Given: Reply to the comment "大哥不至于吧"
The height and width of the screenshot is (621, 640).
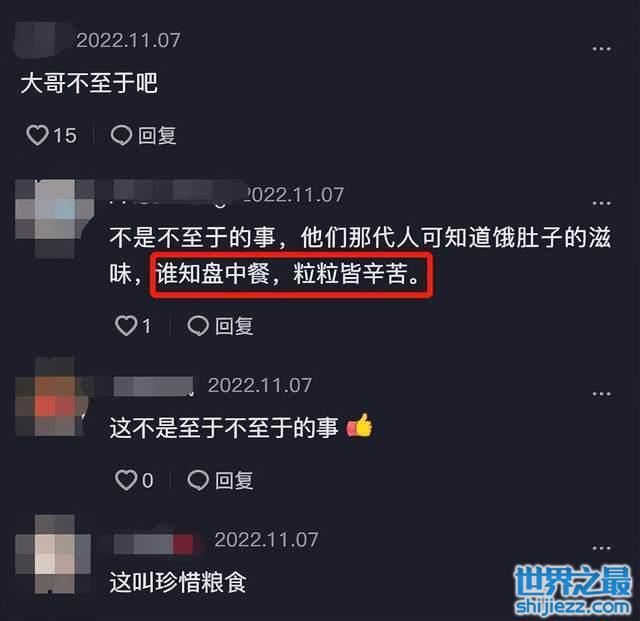Looking at the screenshot, I should (143, 135).
